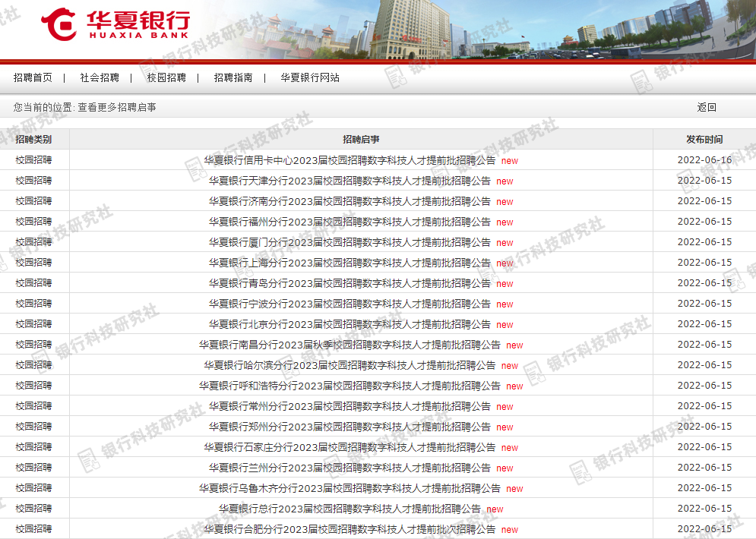Image resolution: width=756 pixels, height=539 pixels.
Task: Click the 招聘类别 column header
Action: (x=33, y=139)
